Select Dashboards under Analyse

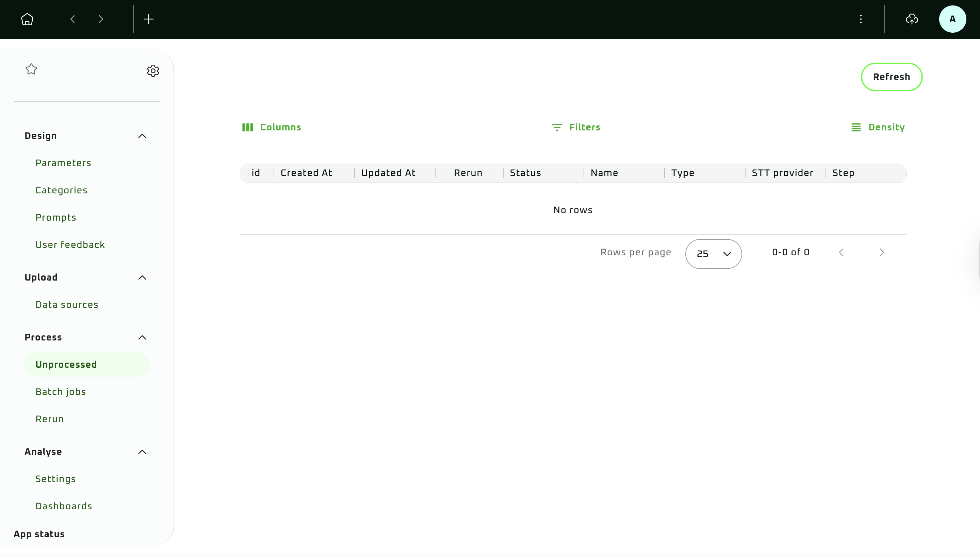coord(64,506)
